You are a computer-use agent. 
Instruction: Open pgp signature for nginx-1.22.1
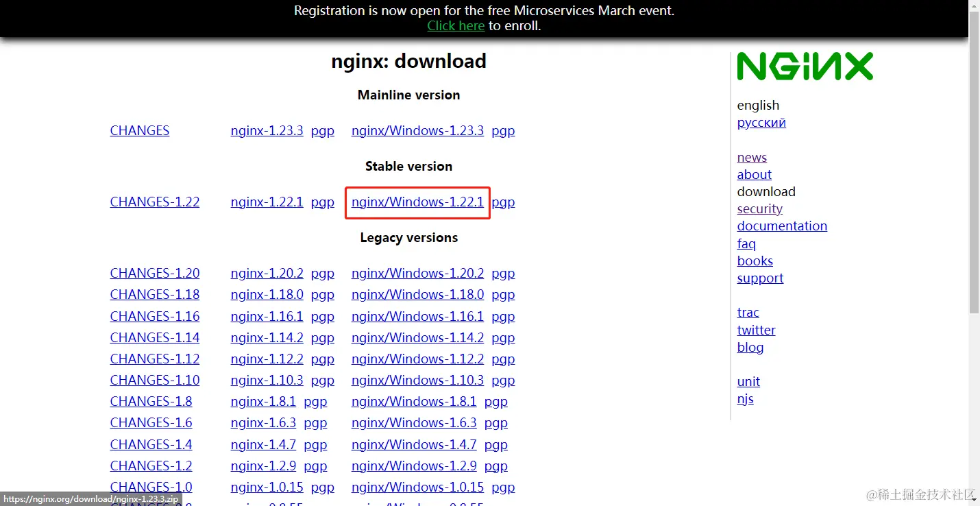322,202
